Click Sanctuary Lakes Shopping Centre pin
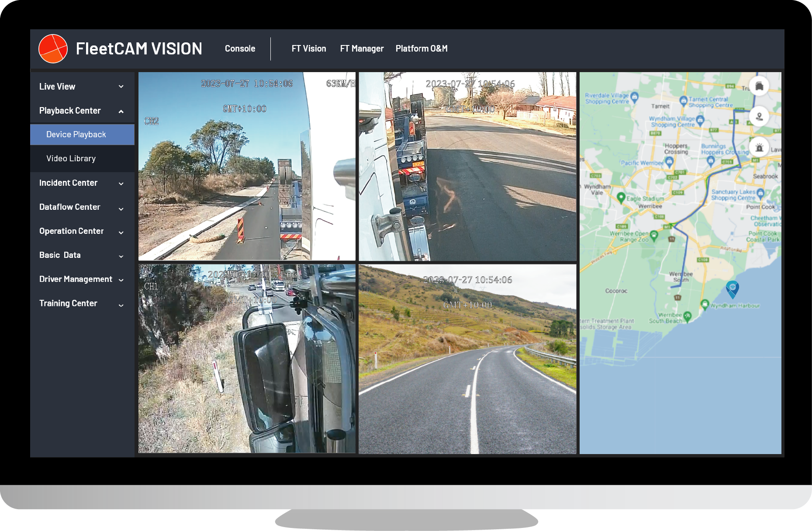Viewport: 812px width, 531px height. pyautogui.click(x=760, y=193)
